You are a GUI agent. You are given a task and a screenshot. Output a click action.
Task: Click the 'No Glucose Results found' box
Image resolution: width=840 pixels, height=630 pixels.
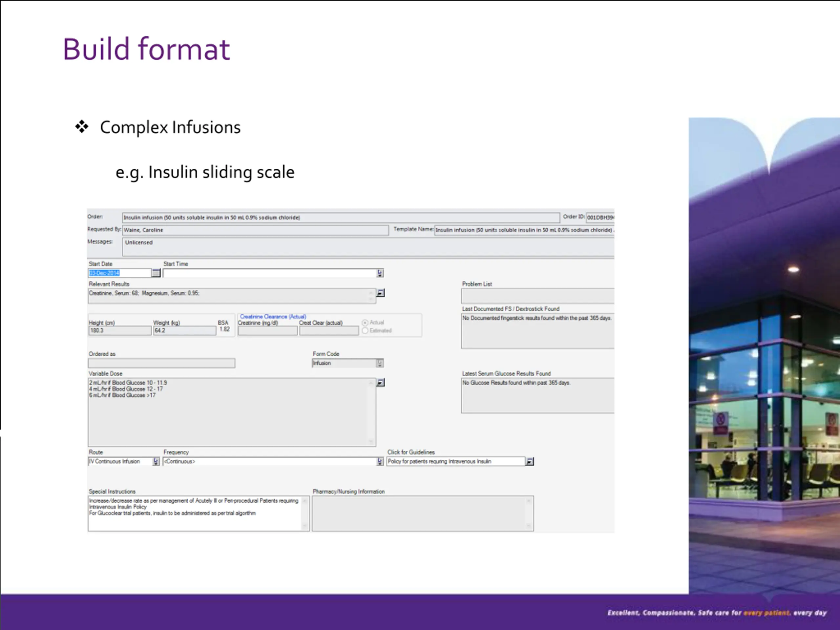[x=537, y=395]
